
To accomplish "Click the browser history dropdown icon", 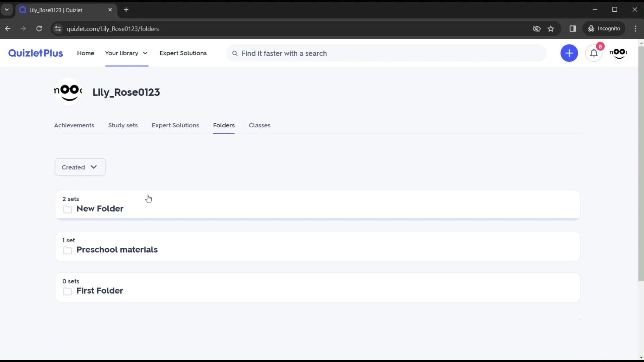I will coord(7,10).
